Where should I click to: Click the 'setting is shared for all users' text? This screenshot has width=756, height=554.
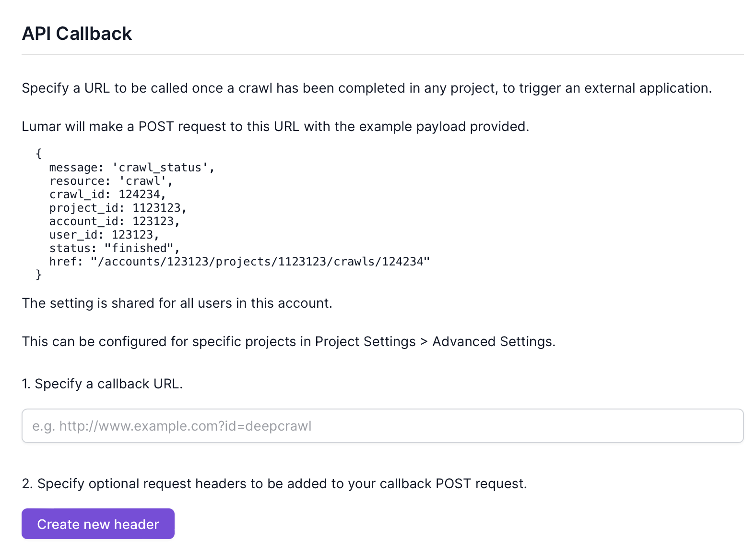tap(177, 303)
